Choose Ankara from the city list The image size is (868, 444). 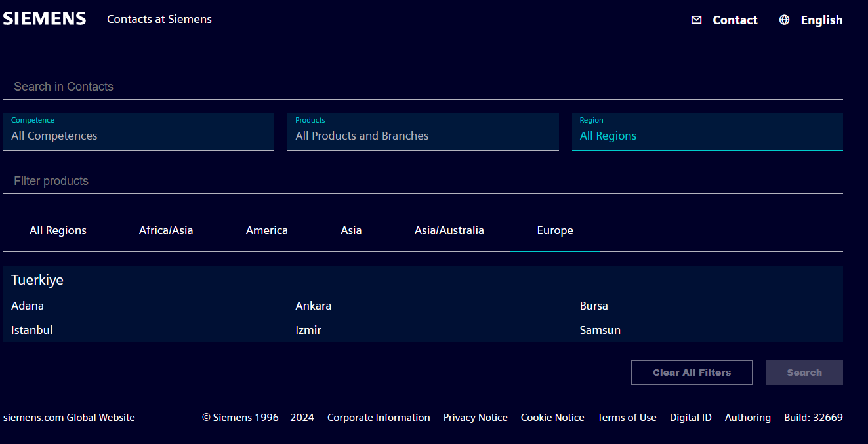click(313, 306)
